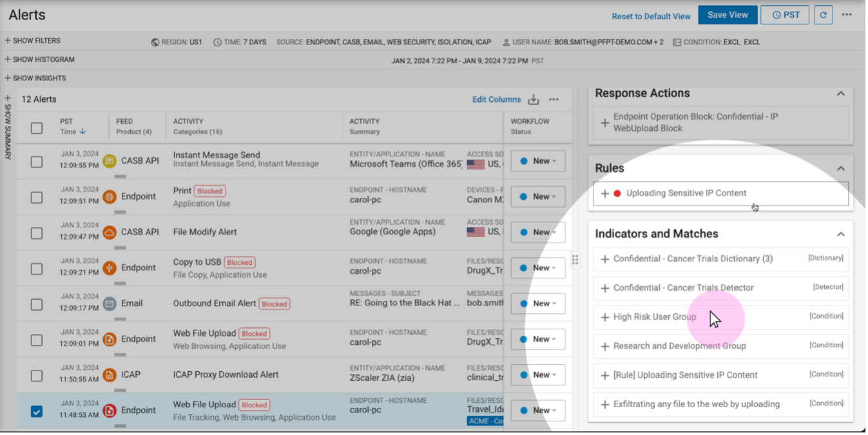Toggle the select-all alerts checkbox
Screen dimensions: 868x435
[x=37, y=128]
